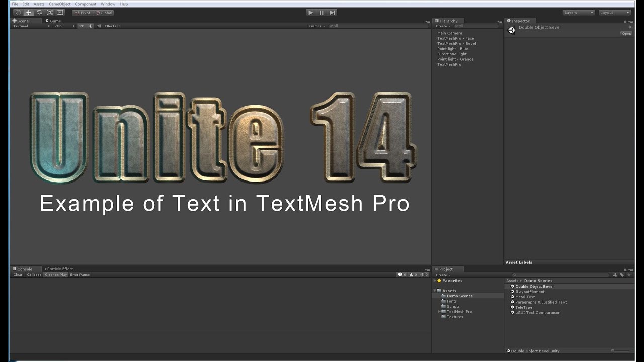This screenshot has width=644, height=362.
Task: Toggle Console Collapse option
Action: click(34, 275)
